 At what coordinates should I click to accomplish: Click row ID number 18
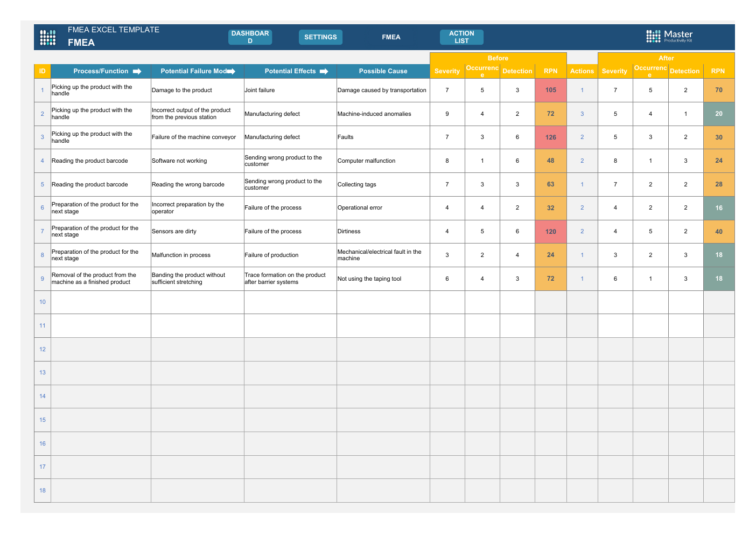[43, 490]
